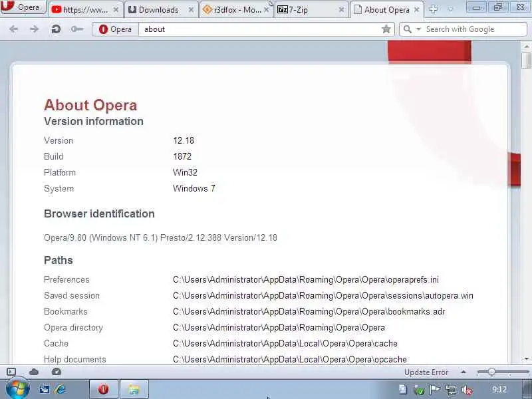
Task: Go forward to next page
Action: point(35,29)
